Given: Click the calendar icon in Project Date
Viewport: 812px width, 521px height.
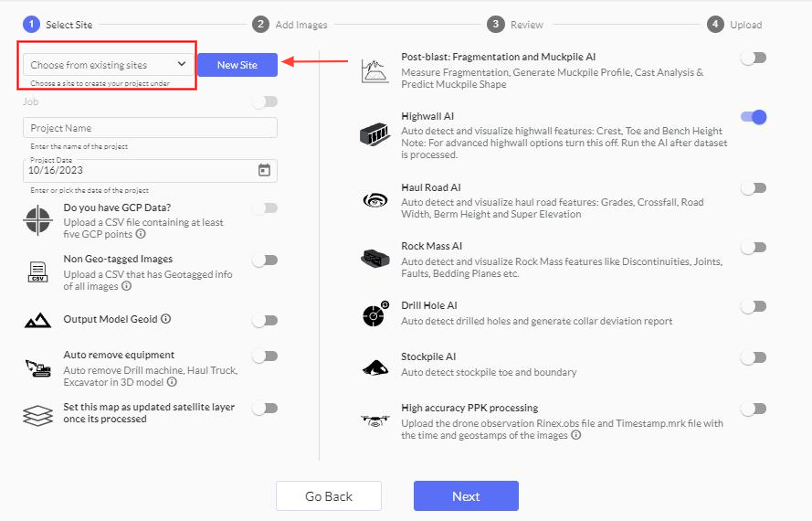Looking at the screenshot, I should click(x=264, y=170).
